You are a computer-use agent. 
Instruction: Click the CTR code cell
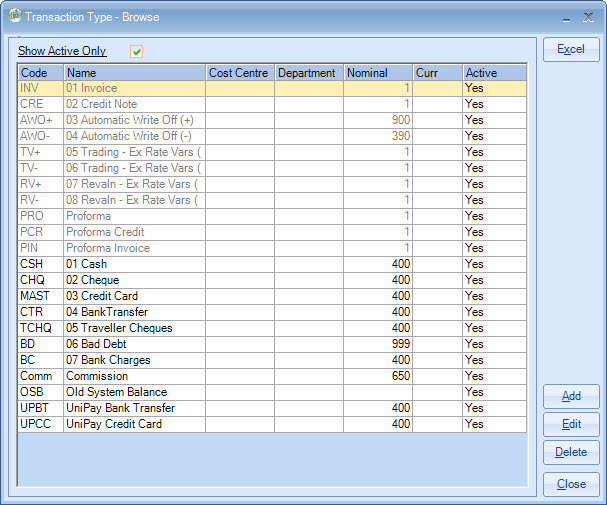coord(41,312)
